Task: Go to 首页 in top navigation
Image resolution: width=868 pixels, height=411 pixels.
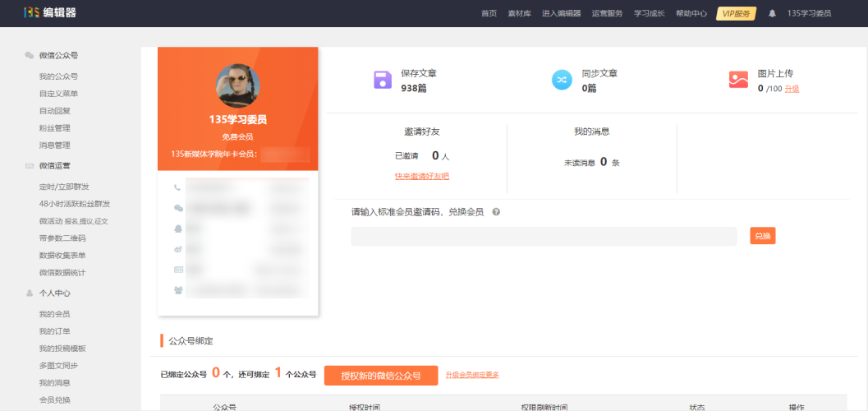Action: 489,13
